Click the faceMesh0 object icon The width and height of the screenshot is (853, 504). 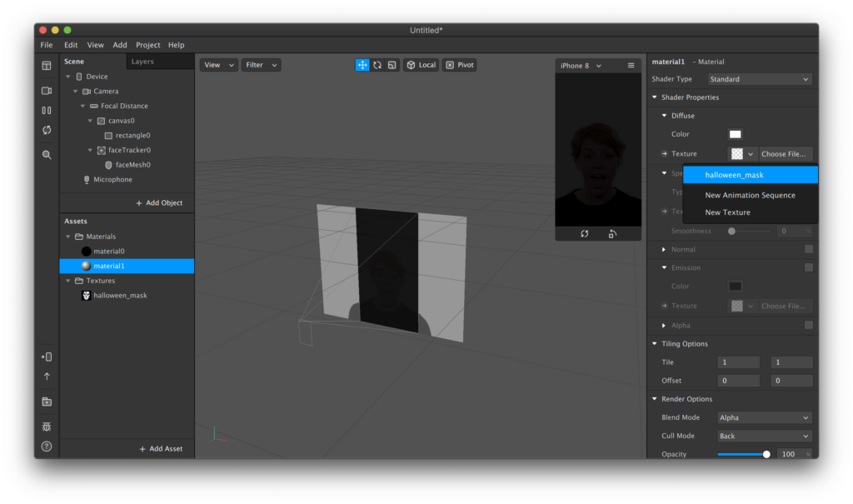pyautogui.click(x=108, y=165)
